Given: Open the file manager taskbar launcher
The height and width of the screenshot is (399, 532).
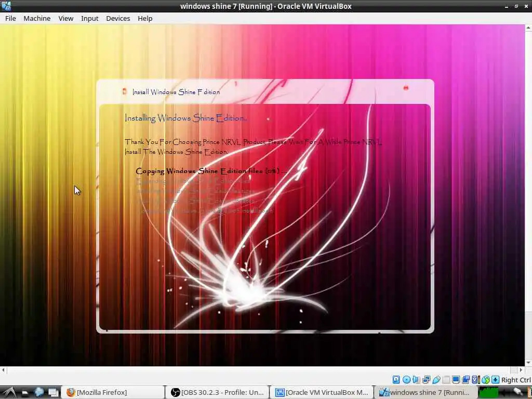Looking at the screenshot, I should click(25, 393).
